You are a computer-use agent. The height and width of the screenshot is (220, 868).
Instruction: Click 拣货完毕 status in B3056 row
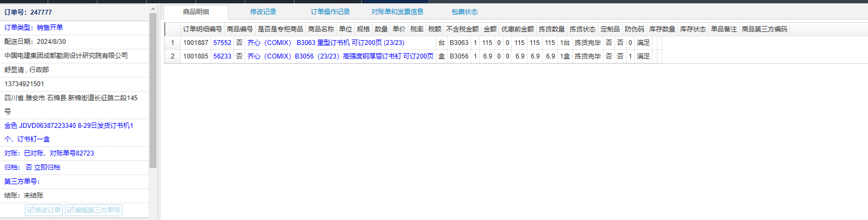tap(588, 56)
